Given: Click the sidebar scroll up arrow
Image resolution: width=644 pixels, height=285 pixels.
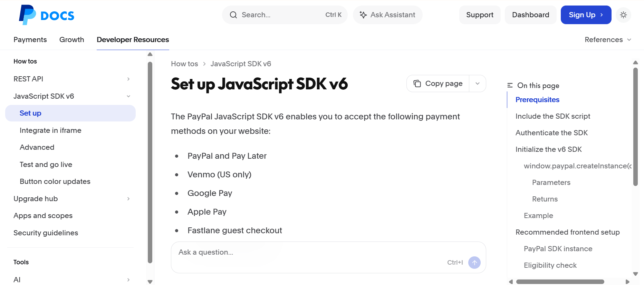Looking at the screenshot, I should coord(150,54).
